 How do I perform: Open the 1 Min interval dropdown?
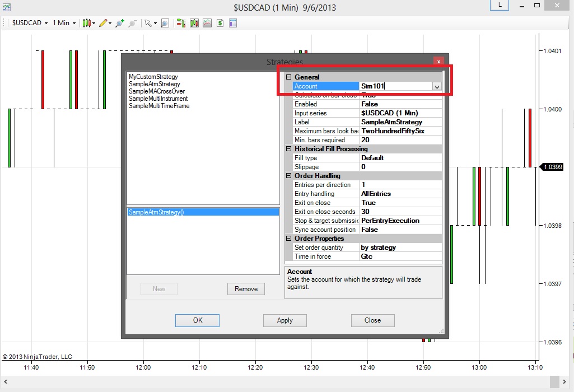pos(64,23)
